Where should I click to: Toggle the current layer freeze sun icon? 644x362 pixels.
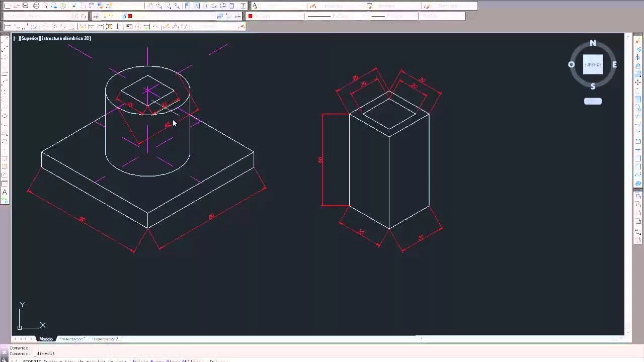coord(111,16)
